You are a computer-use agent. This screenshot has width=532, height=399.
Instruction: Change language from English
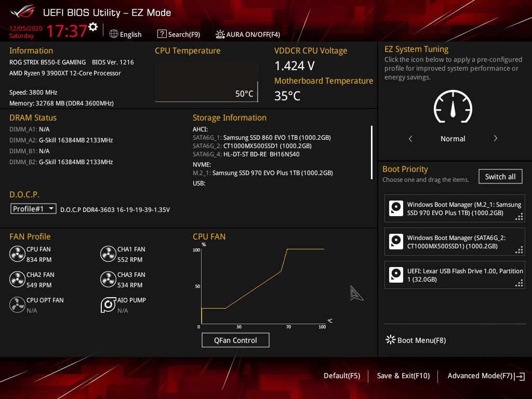[126, 34]
